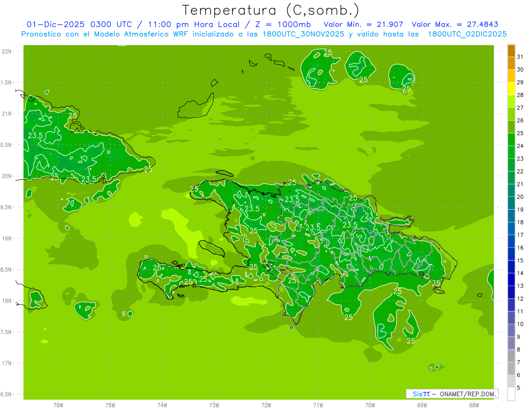
Task: Click the '76W' longitude axis label
Action: click(58, 405)
